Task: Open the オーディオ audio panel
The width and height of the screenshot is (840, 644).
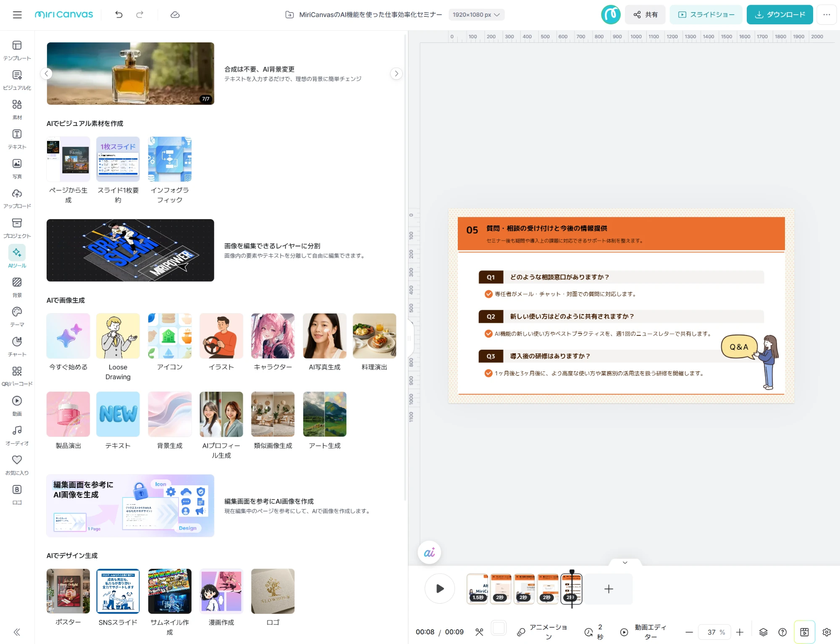Action: click(x=17, y=435)
